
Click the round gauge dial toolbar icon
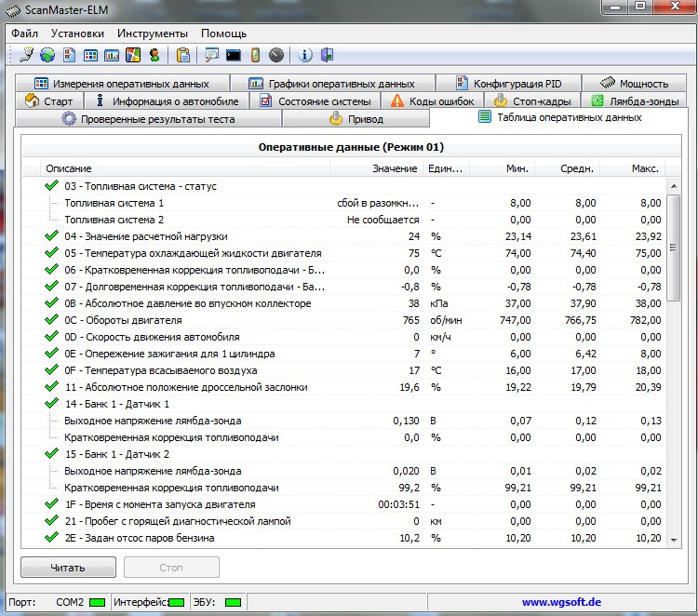pos(276,55)
